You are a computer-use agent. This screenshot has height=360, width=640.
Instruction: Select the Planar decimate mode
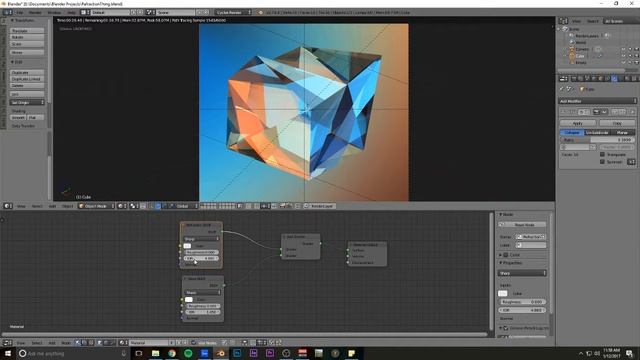pyautogui.click(x=622, y=133)
